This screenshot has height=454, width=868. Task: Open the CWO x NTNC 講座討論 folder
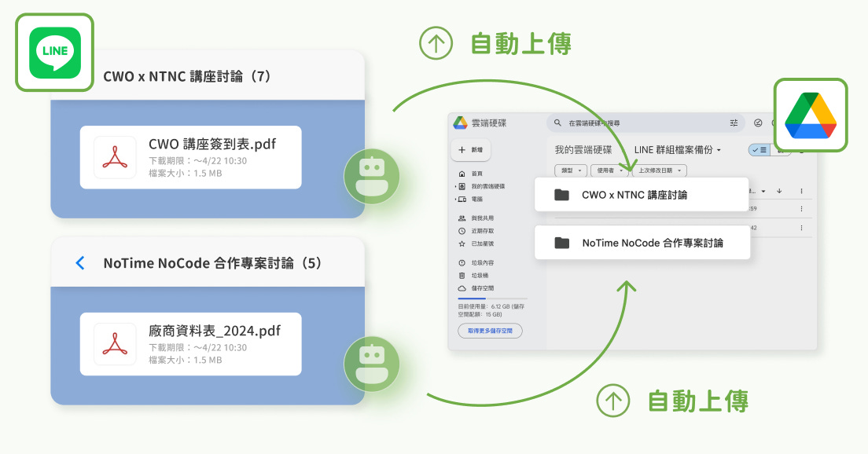642,195
